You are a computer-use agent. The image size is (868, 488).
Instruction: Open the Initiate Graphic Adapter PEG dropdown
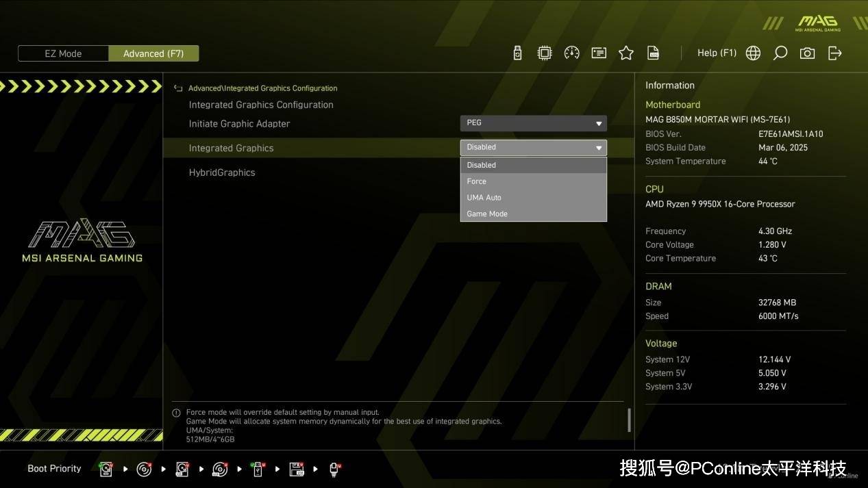point(533,123)
